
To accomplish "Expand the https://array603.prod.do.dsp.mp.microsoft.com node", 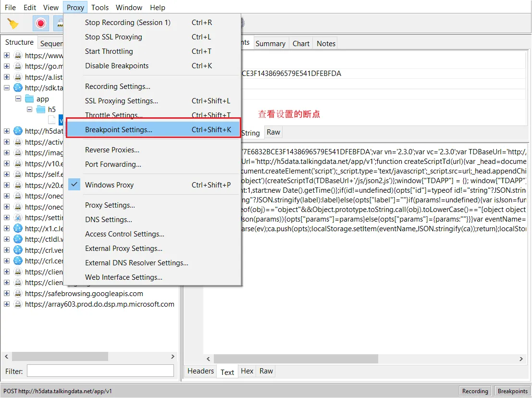I will (x=7, y=304).
